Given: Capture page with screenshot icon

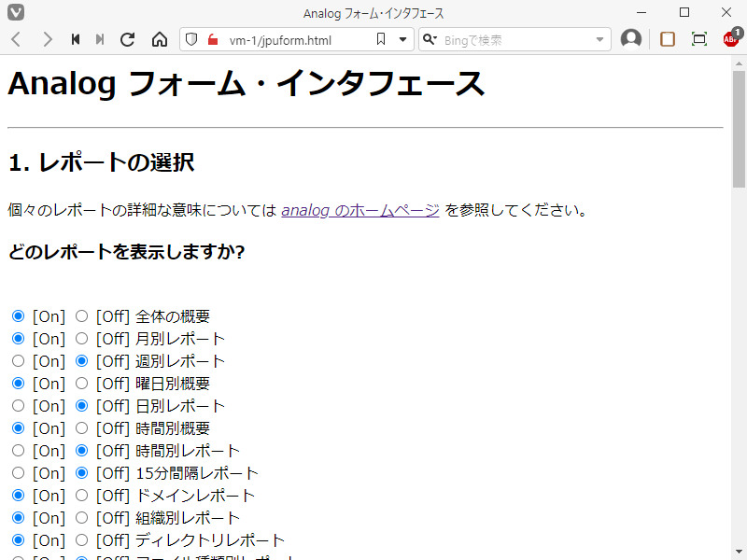Looking at the screenshot, I should coord(698,39).
